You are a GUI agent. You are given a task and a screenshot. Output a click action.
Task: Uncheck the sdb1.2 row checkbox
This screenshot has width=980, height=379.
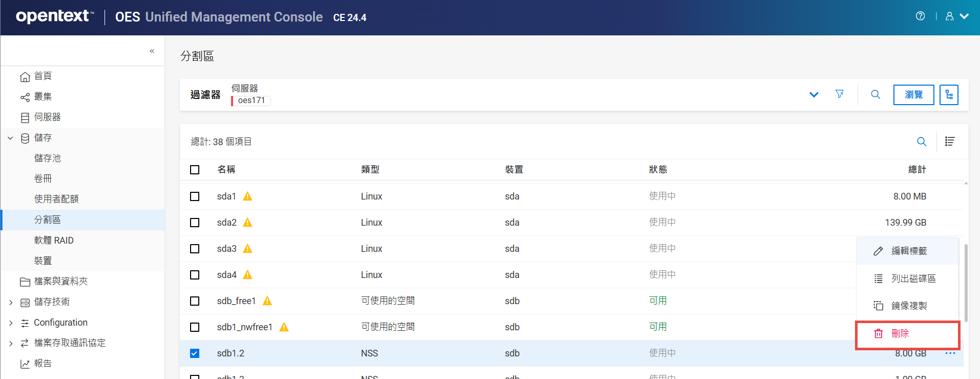coord(195,353)
